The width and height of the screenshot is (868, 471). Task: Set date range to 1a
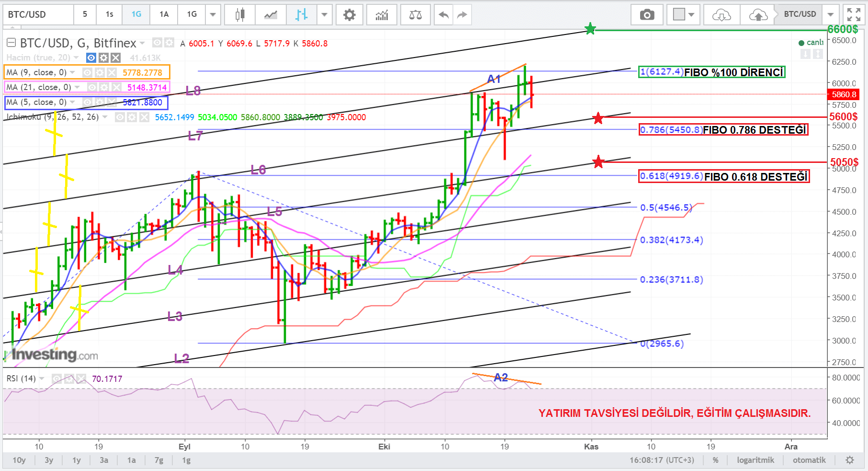coord(132,460)
